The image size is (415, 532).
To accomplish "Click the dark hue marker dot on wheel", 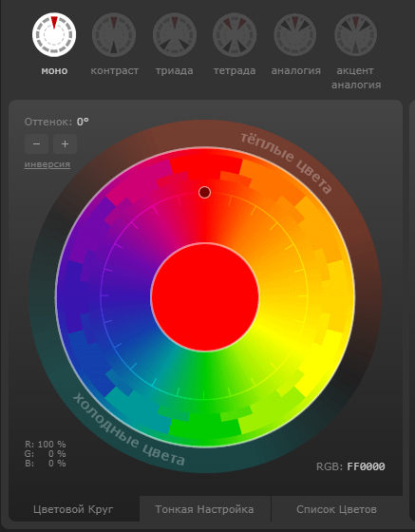I will pyautogui.click(x=204, y=192).
